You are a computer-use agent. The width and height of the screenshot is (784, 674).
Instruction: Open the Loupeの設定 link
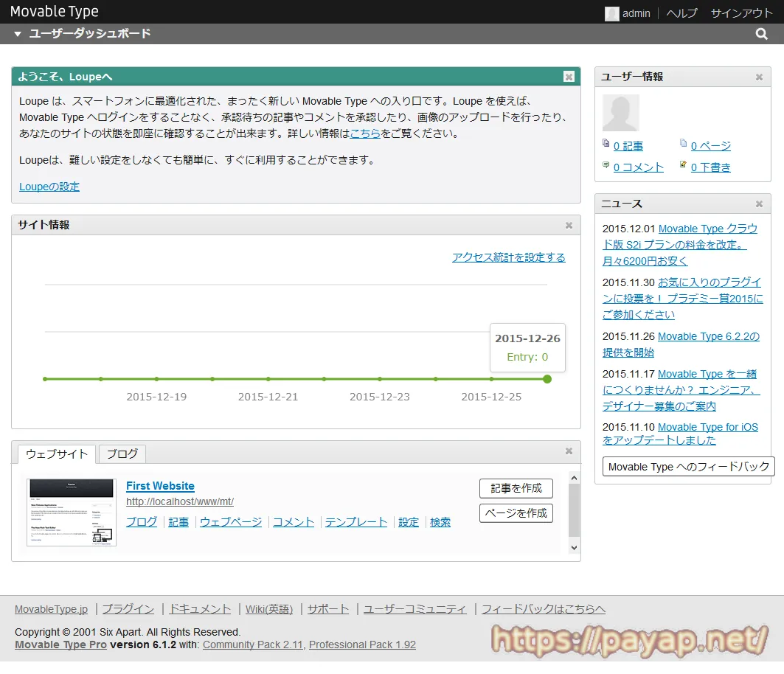(49, 187)
